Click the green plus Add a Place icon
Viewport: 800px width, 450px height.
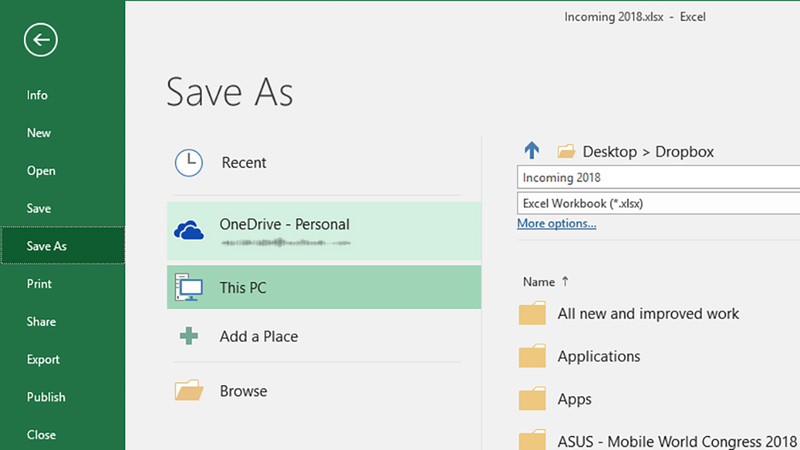coord(189,336)
